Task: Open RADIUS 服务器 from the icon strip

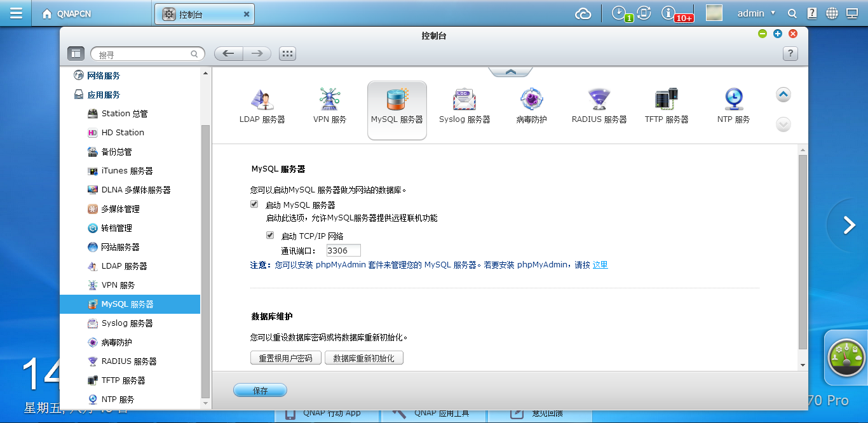Action: point(599,107)
